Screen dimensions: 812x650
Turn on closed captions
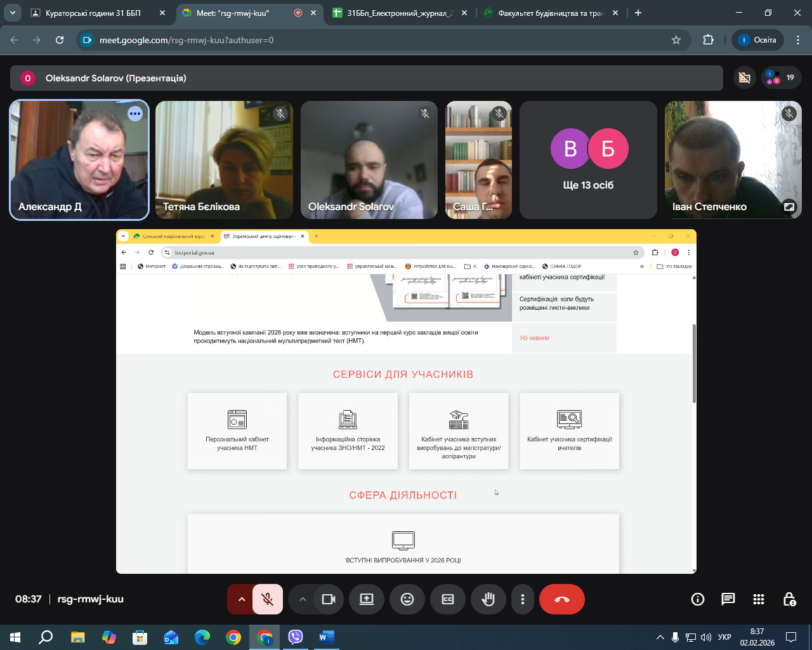coord(448,599)
